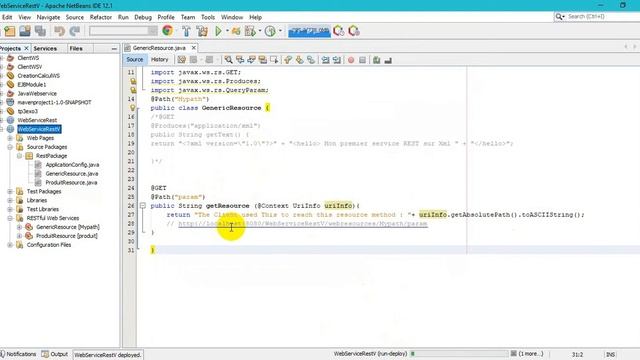The image size is (640, 360).
Task: Click the Uncomment editor icon on far right
Action: coord(388,60)
